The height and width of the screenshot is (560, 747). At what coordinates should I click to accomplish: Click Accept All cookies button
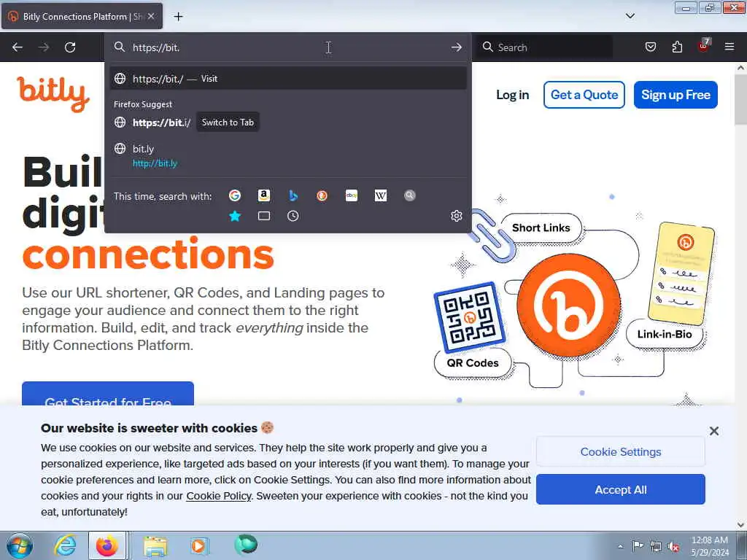click(620, 489)
